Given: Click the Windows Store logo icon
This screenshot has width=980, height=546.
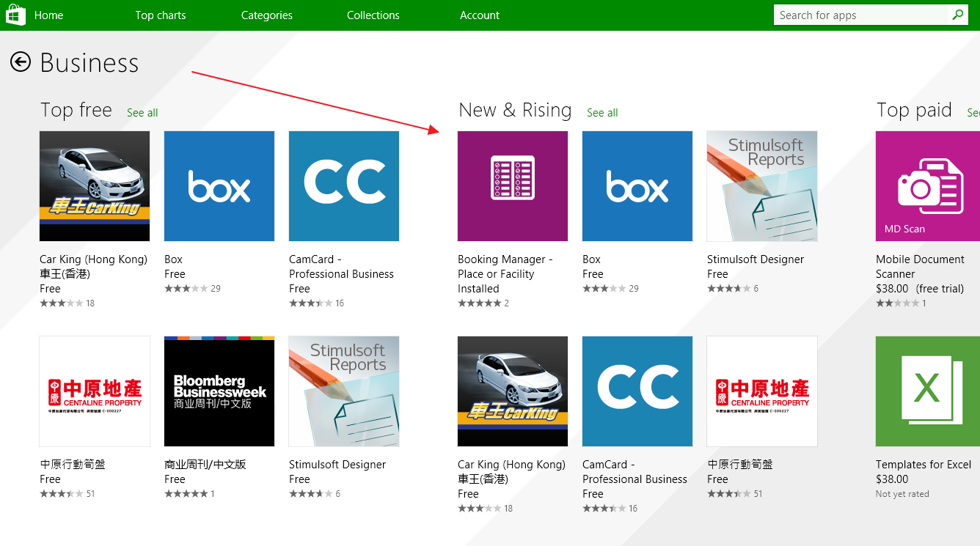Looking at the screenshot, I should point(16,14).
